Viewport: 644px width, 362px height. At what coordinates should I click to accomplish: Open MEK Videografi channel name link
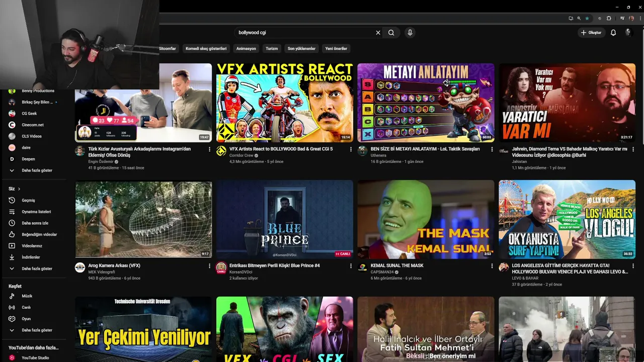tap(102, 272)
